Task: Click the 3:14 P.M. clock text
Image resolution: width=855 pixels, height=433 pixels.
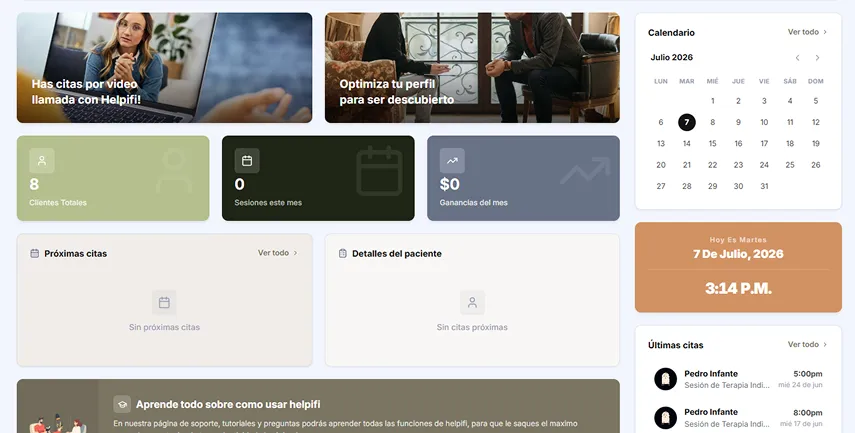Action: tap(738, 288)
